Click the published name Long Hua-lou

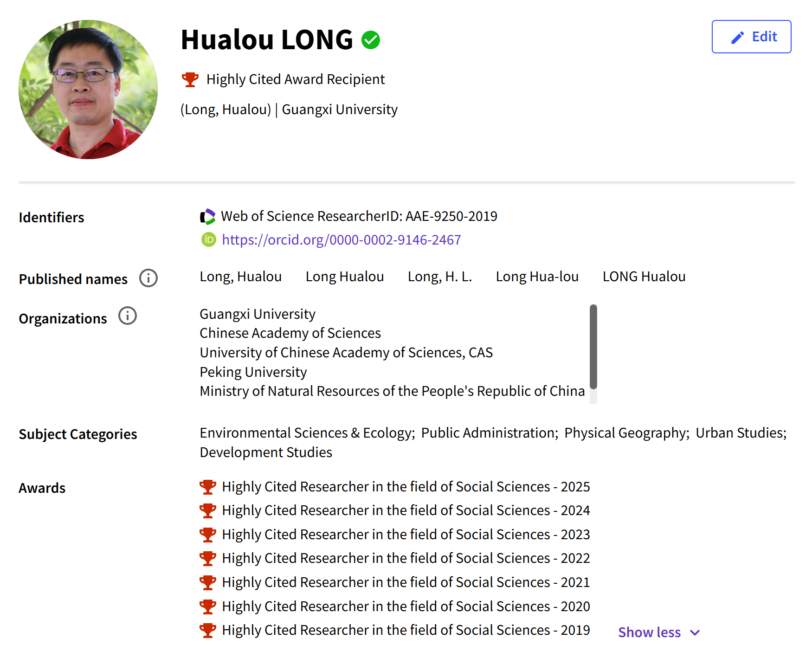[x=537, y=277]
